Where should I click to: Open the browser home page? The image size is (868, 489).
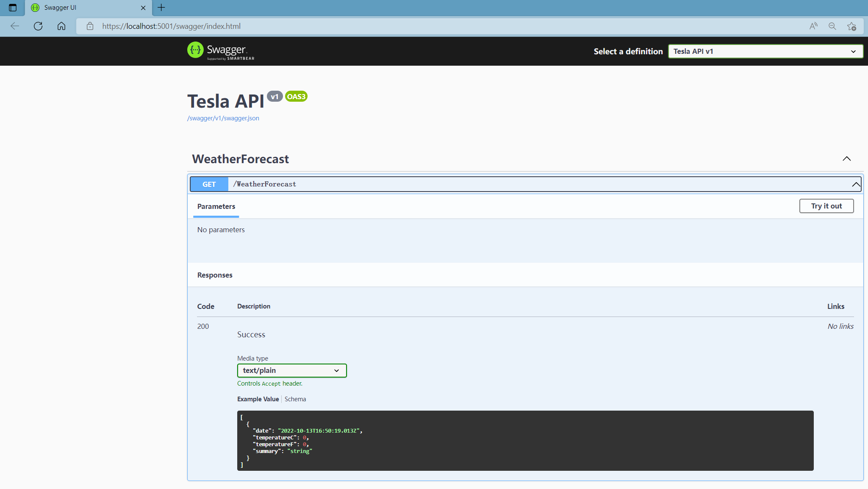pyautogui.click(x=61, y=26)
